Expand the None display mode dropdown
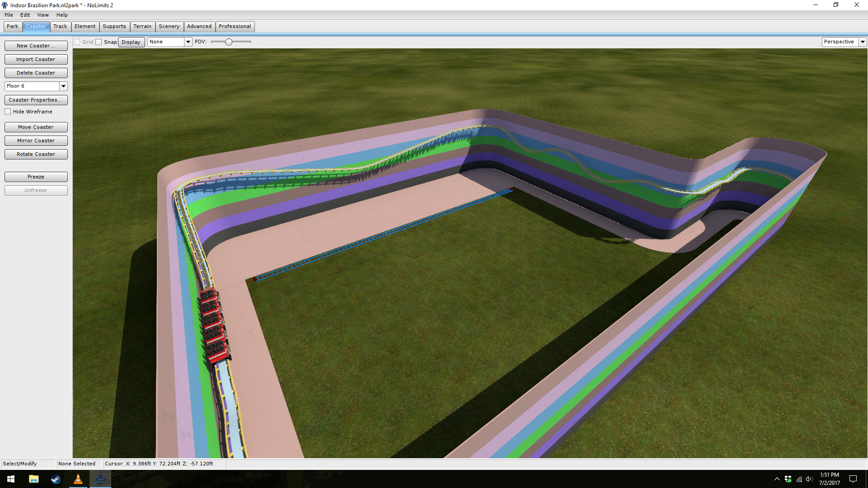Image resolution: width=868 pixels, height=488 pixels. [x=188, y=42]
